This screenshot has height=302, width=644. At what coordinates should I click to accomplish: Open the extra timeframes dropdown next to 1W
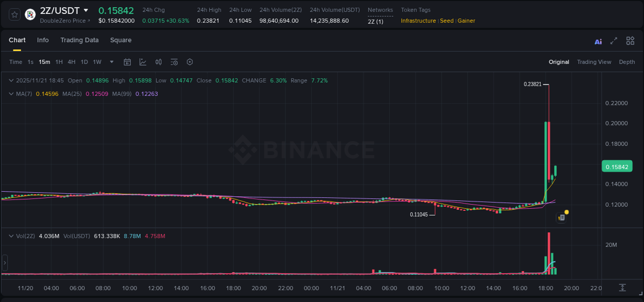click(x=110, y=62)
